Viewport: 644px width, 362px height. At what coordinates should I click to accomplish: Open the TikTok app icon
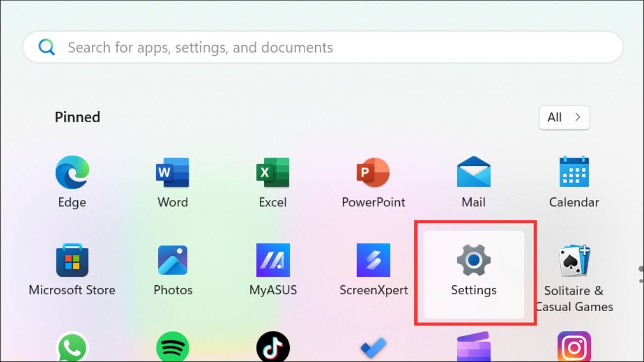(273, 348)
